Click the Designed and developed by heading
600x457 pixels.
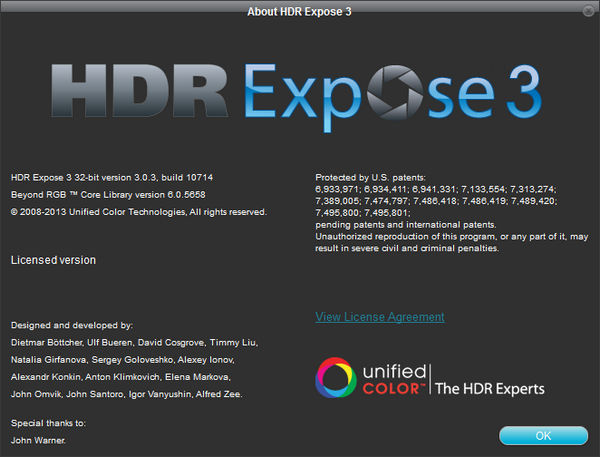[71, 326]
